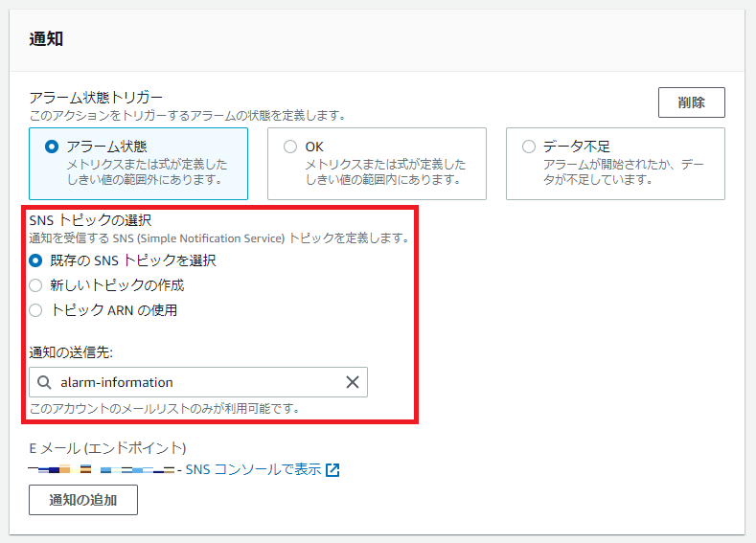Click the アラーム状態トリガー label
Viewport: 756px width, 543px height.
click(x=96, y=98)
